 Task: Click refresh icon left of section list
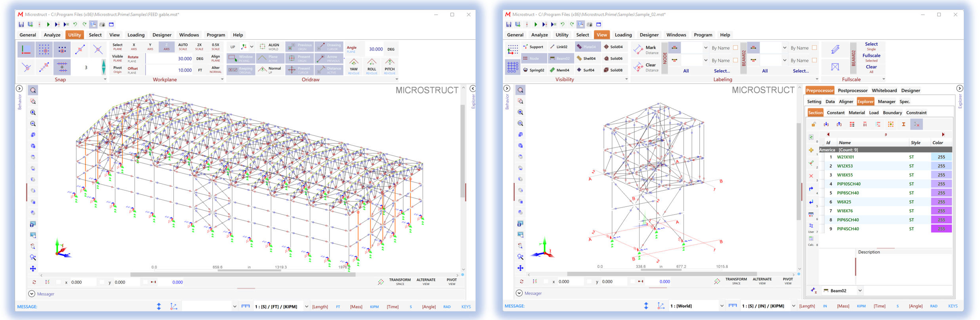[811, 137]
